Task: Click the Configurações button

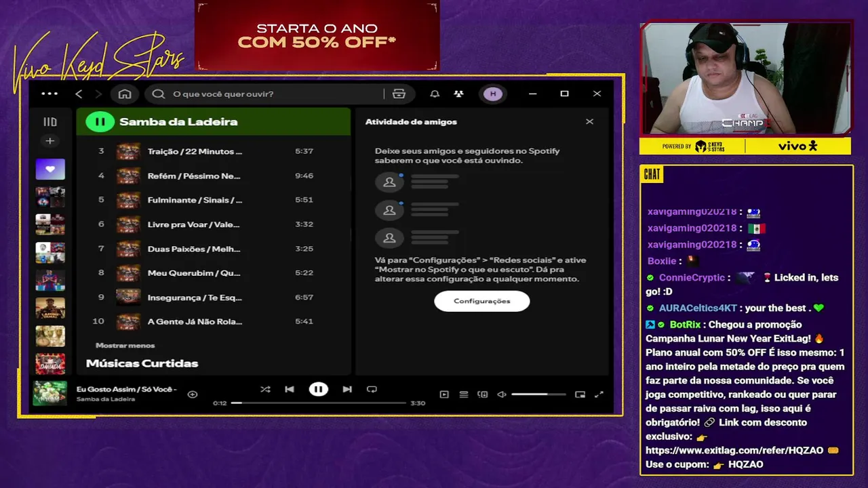Action: 481,301
